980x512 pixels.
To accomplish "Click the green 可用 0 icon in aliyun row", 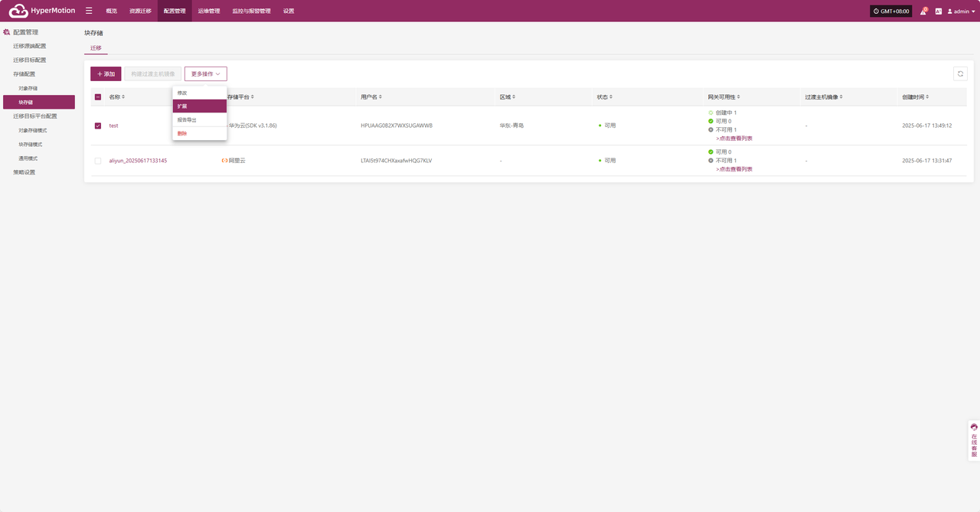I will tap(710, 152).
